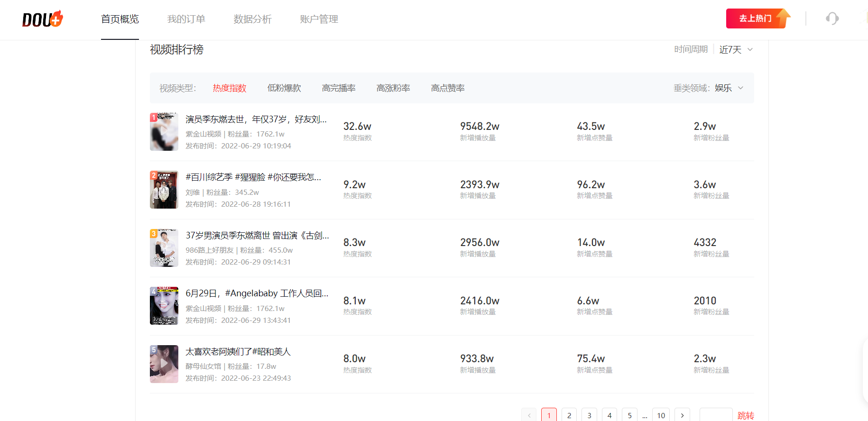Screen dimensions: 868x421
Task: Open 数据分析 tab
Action: click(x=253, y=19)
